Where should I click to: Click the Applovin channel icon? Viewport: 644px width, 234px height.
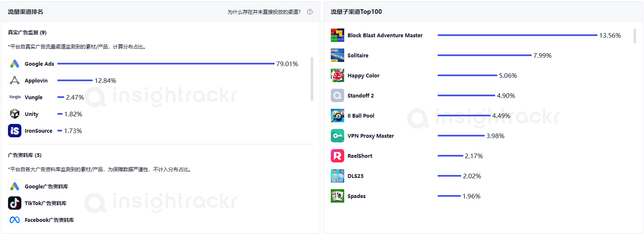tap(15, 80)
